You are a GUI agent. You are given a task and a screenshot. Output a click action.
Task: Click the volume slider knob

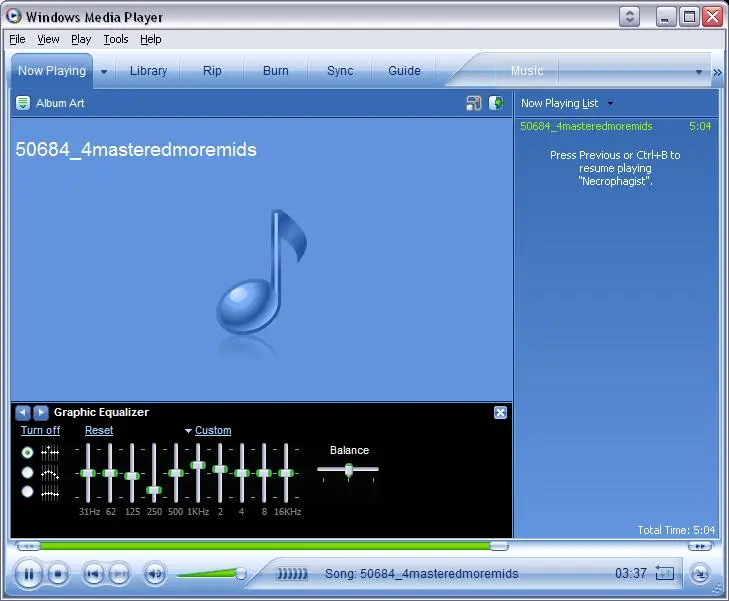240,574
